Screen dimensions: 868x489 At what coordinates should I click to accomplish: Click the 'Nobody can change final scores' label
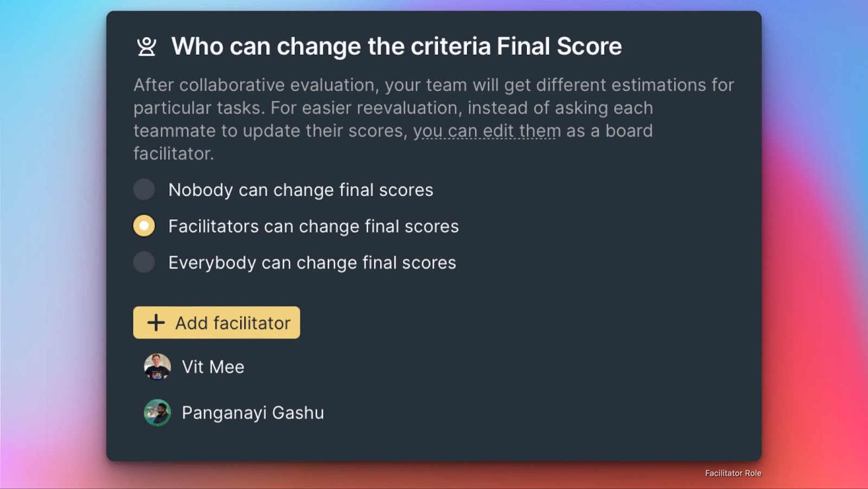click(x=301, y=190)
